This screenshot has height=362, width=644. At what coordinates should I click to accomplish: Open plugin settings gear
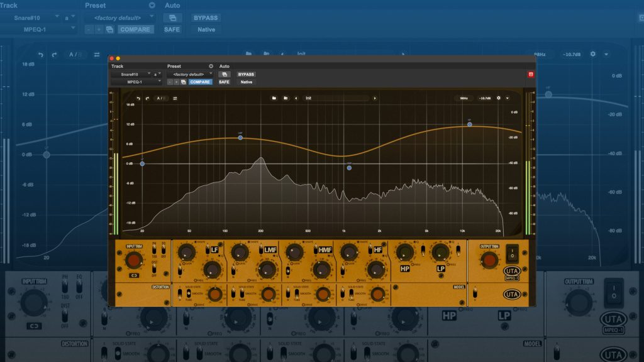[499, 98]
